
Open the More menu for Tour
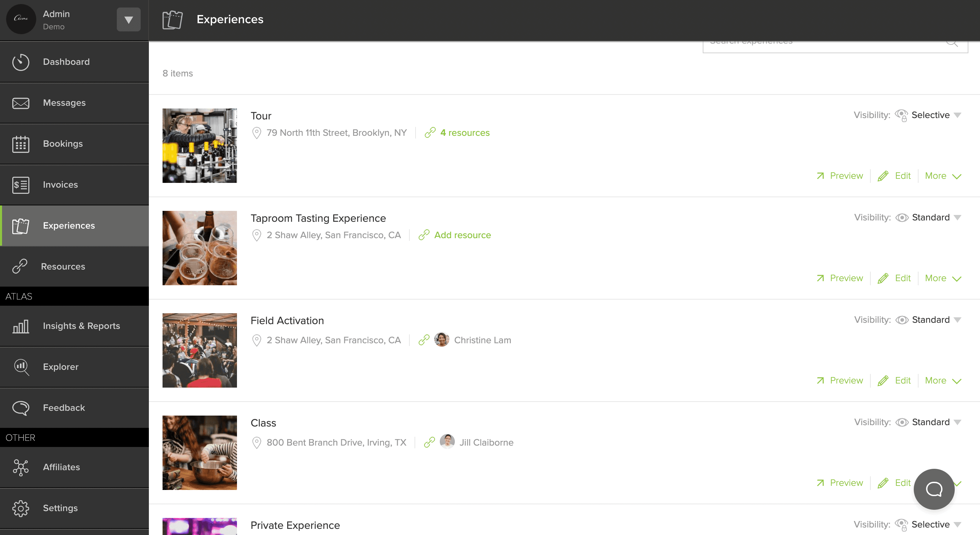pyautogui.click(x=943, y=176)
